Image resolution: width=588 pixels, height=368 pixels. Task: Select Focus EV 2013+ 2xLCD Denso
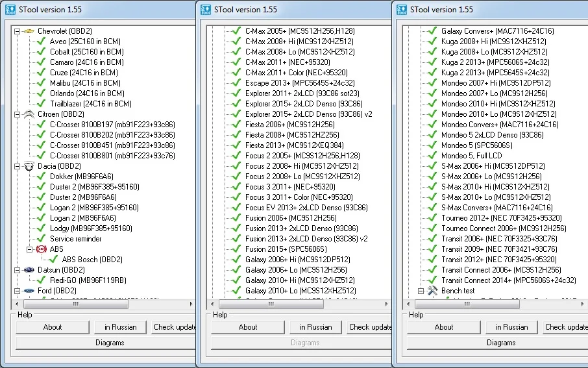coord(306,208)
